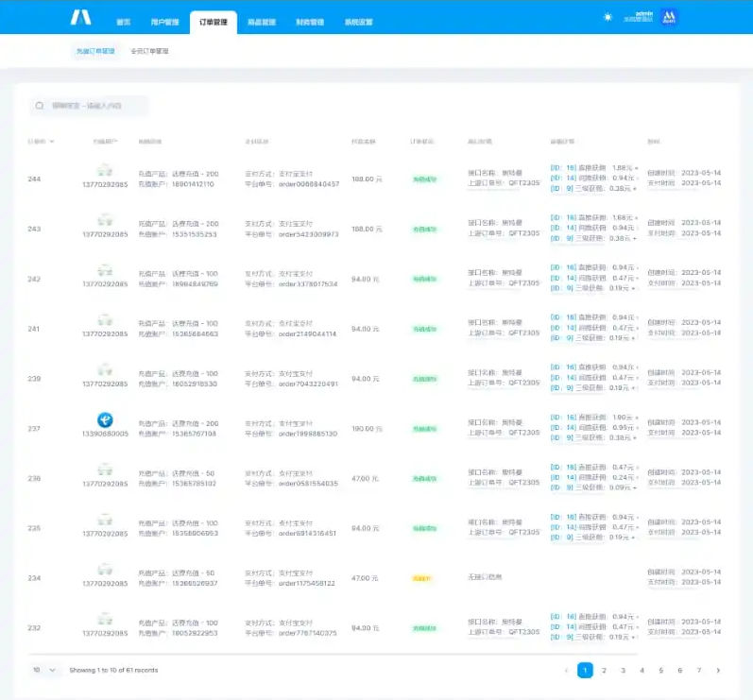Click the blue user avatar in order 237
The height and width of the screenshot is (700, 753).
coord(105,419)
